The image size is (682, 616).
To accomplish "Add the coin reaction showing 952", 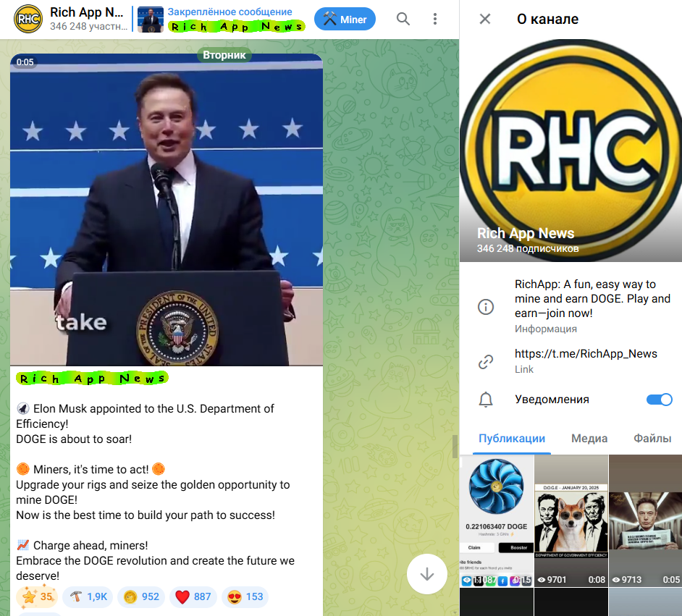I will 141,596.
